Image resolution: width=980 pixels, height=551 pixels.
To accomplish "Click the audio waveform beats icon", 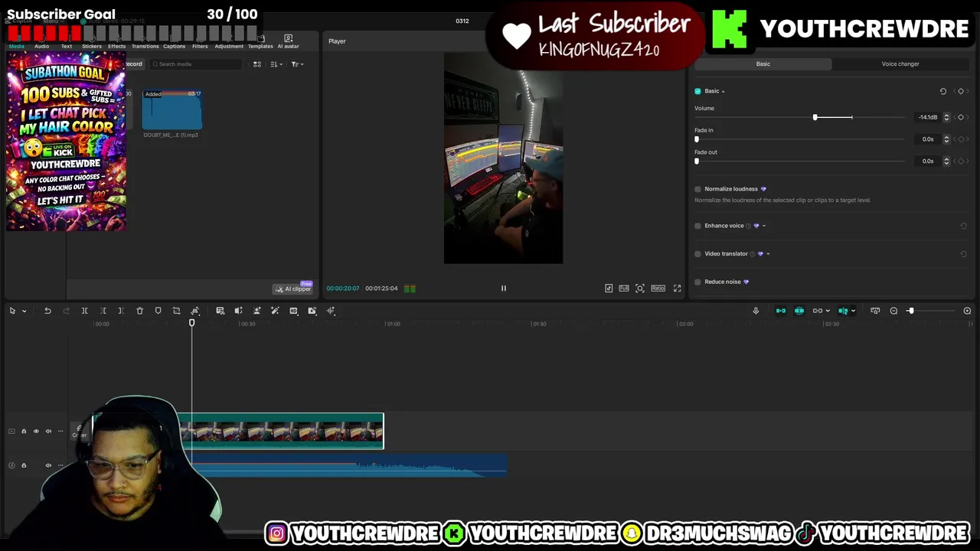I will click(331, 311).
